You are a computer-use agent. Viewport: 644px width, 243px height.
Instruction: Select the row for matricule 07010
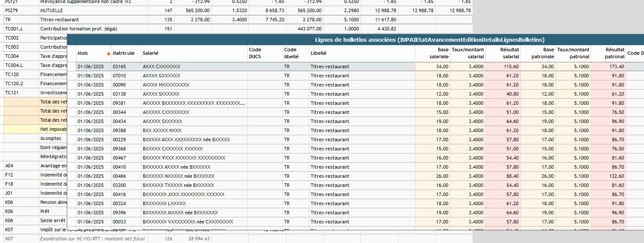point(355,76)
